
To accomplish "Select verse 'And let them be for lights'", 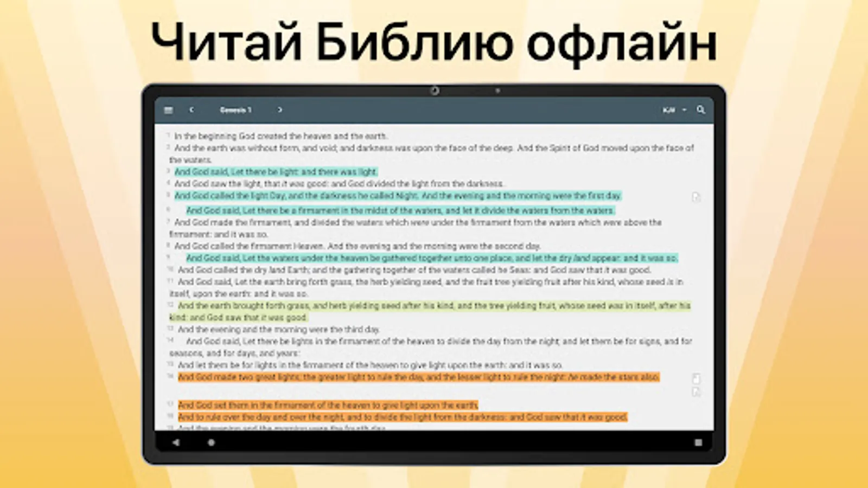I will [370, 365].
